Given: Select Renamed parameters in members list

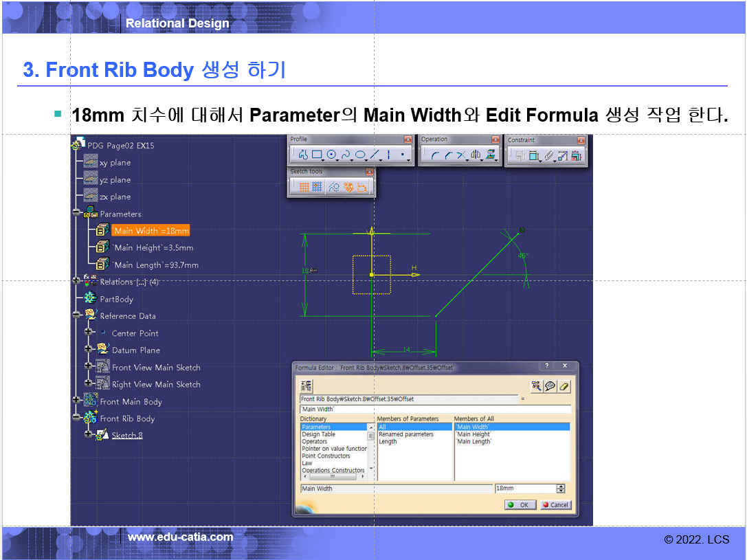Looking at the screenshot, I should click(x=406, y=434).
